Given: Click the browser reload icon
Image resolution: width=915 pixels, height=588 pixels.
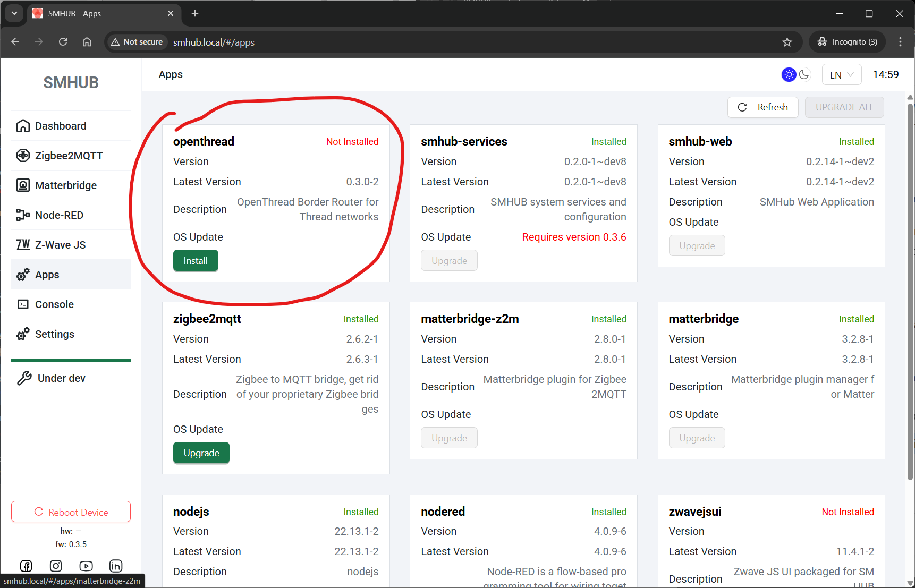Looking at the screenshot, I should [x=63, y=42].
